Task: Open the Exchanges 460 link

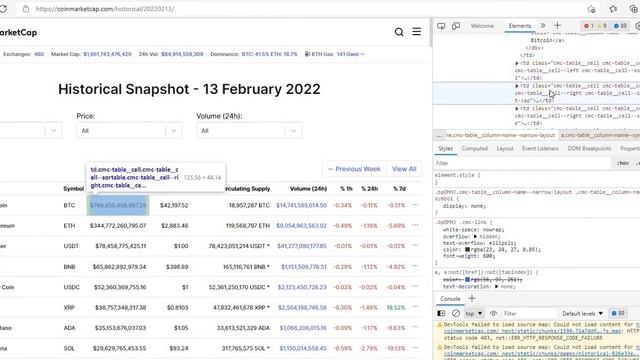Action: tap(39, 54)
